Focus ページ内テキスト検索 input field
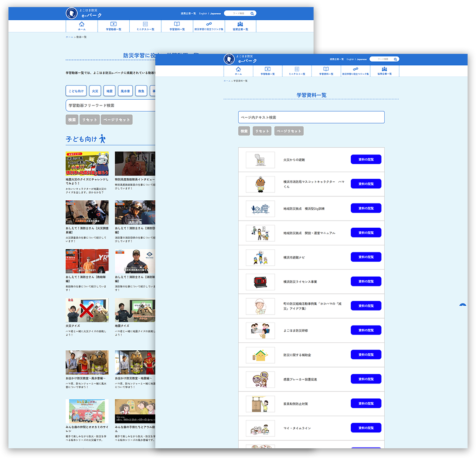 pos(311,117)
